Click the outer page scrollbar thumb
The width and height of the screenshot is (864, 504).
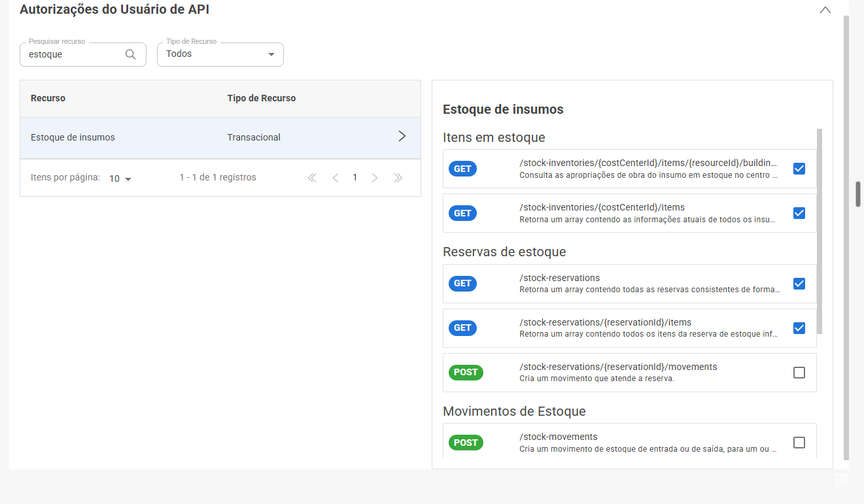(x=857, y=194)
